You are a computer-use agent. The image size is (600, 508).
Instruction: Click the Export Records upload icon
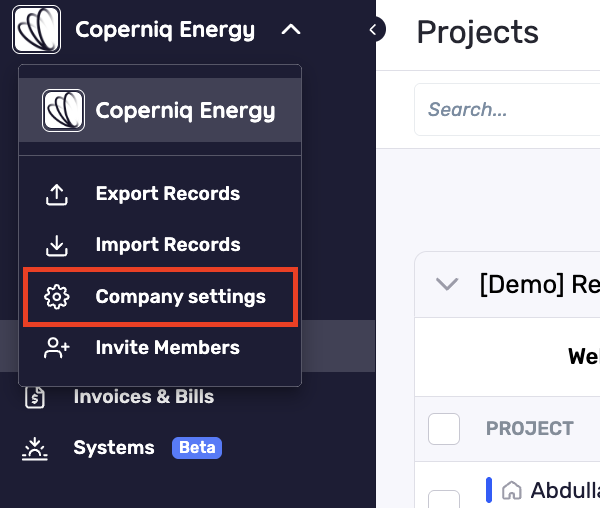pyautogui.click(x=57, y=195)
